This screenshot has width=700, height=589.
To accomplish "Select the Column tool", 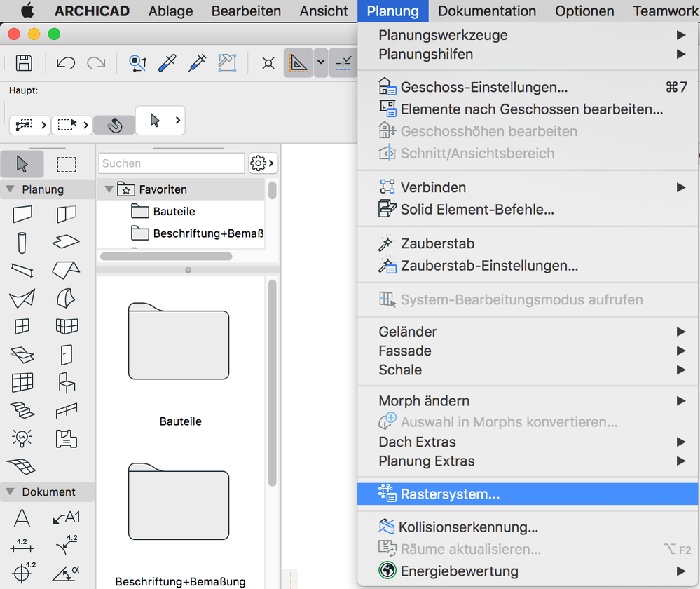I will coord(22,243).
